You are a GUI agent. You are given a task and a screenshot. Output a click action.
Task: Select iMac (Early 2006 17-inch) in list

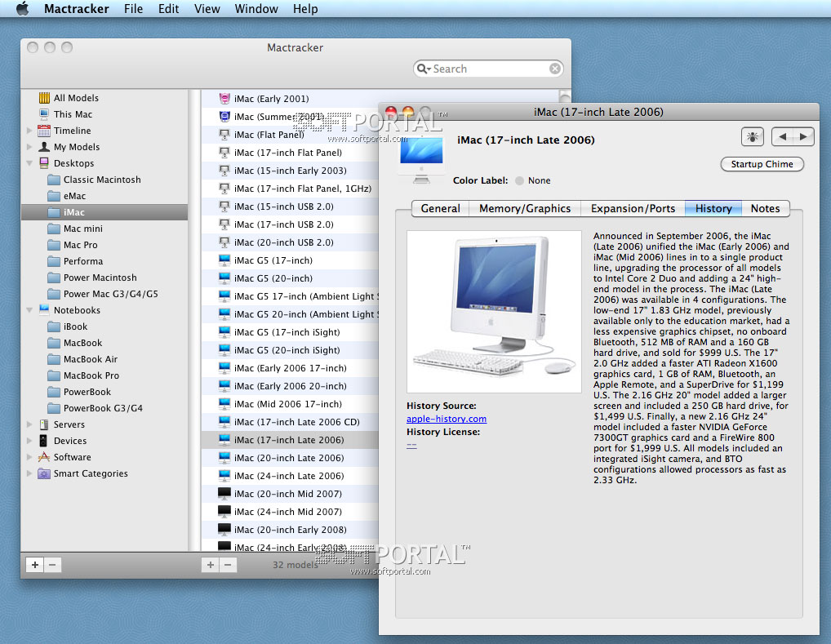click(290, 368)
